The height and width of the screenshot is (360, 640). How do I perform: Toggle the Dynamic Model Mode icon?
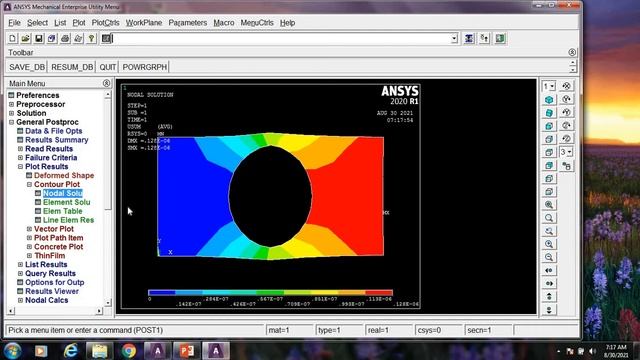tap(567, 166)
